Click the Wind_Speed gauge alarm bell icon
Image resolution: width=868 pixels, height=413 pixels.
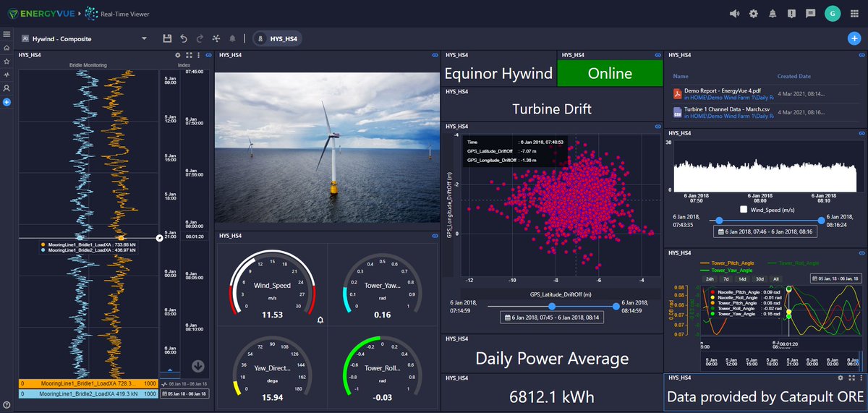[320, 319]
